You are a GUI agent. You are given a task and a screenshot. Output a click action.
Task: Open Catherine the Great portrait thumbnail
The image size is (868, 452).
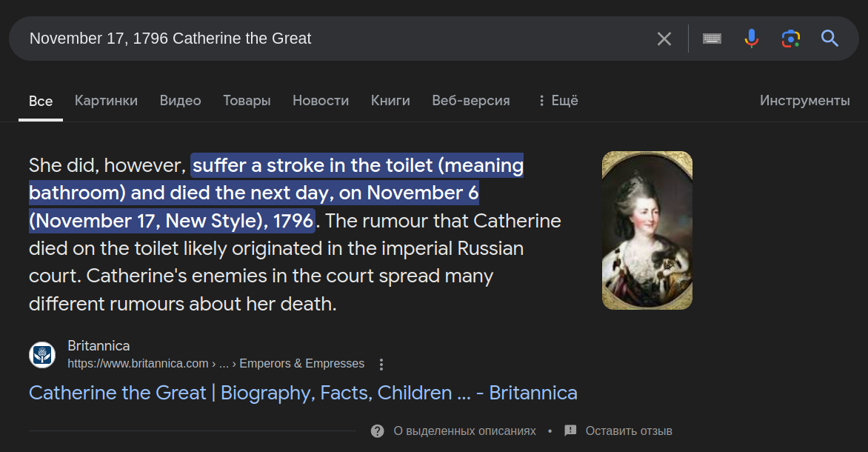click(x=647, y=230)
